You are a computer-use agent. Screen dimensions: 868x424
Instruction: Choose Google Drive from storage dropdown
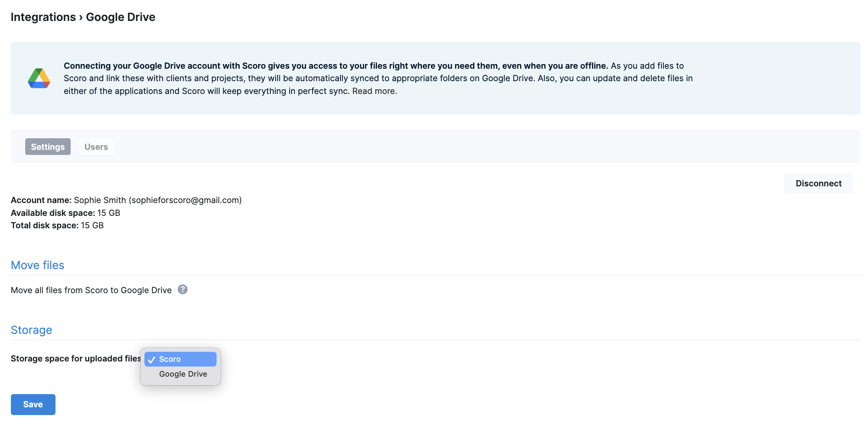tap(181, 374)
